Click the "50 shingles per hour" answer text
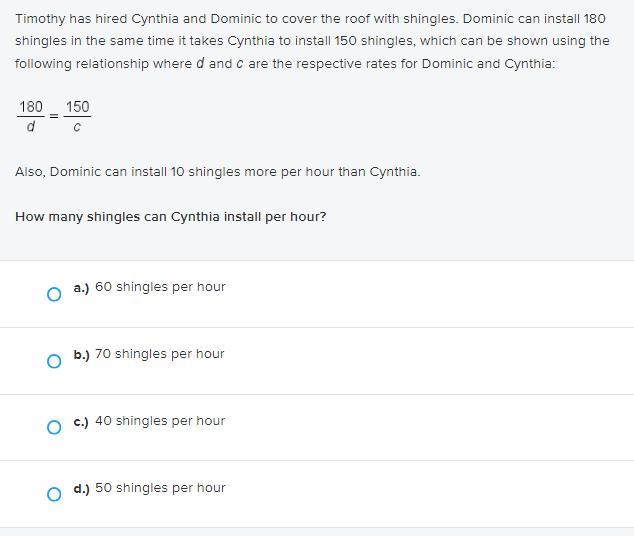This screenshot has height=536, width=634. point(160,488)
